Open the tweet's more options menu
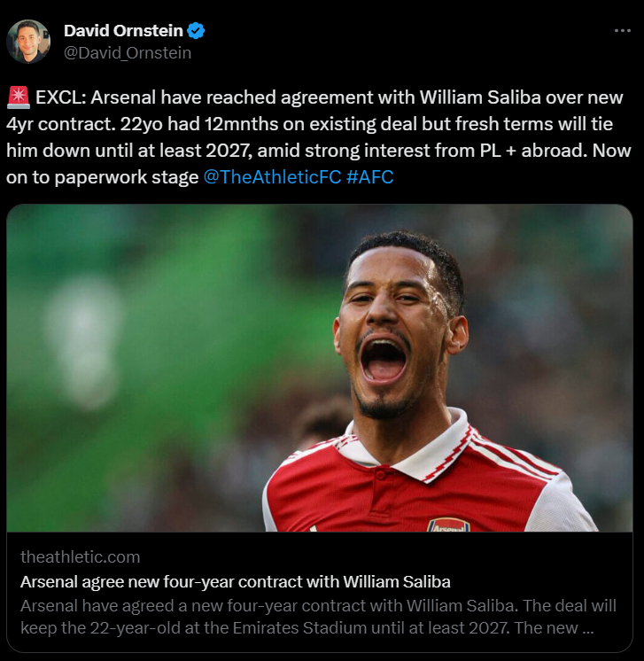The height and width of the screenshot is (661, 644). point(623,31)
